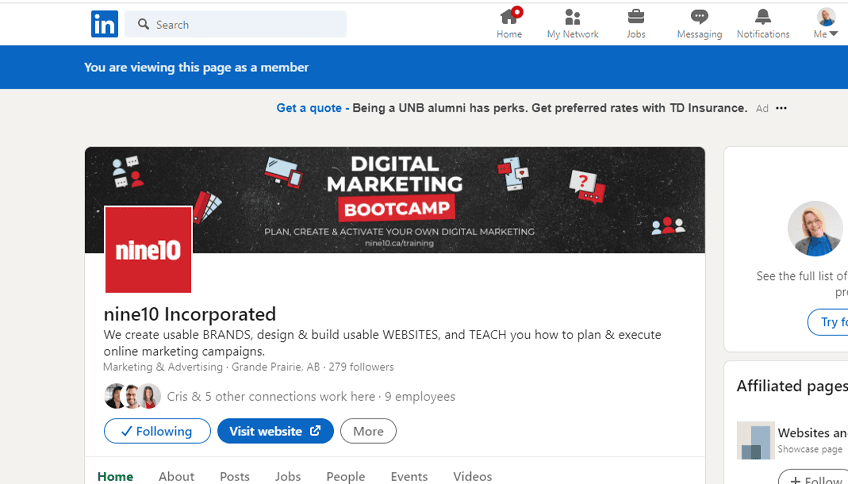Screen dimensions: 848x484
Task: Open the Home feed icon
Action: [x=509, y=17]
